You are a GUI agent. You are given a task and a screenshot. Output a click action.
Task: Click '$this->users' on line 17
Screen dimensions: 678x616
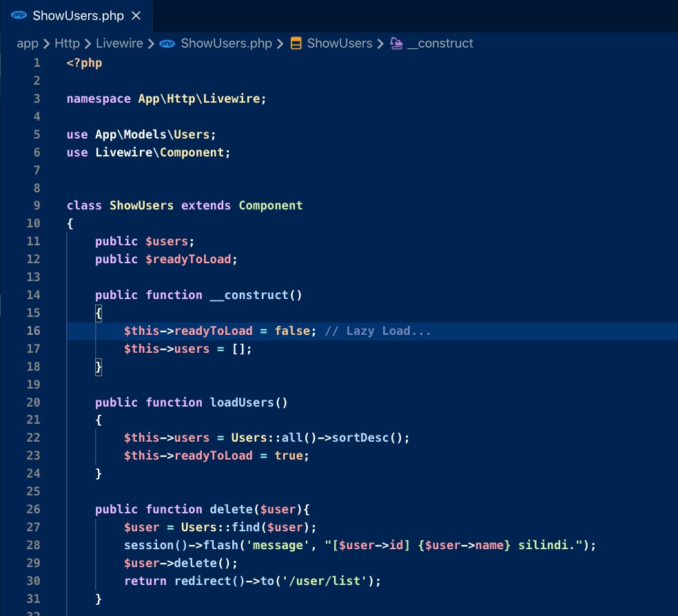167,349
